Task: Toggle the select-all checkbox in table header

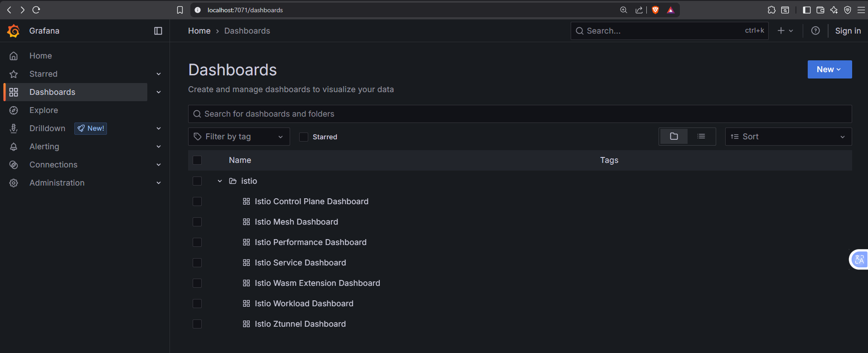Action: coord(197,160)
